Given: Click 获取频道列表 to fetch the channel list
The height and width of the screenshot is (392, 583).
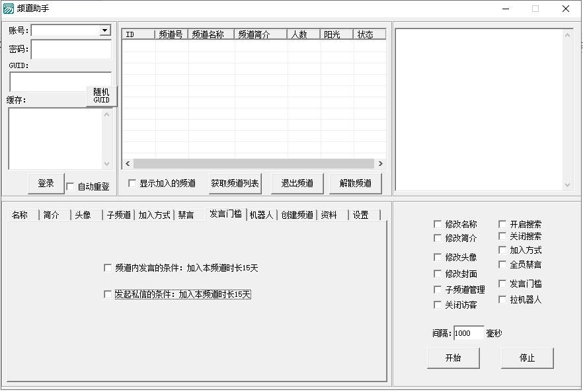Looking at the screenshot, I should click(235, 183).
